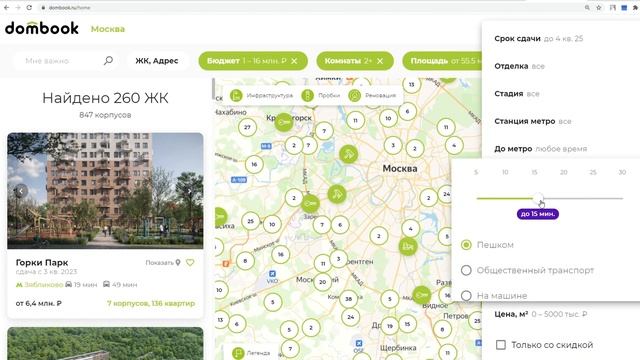Open the Горки Парк photo thumbnail
Screen dimensions: 640x360
[105, 191]
